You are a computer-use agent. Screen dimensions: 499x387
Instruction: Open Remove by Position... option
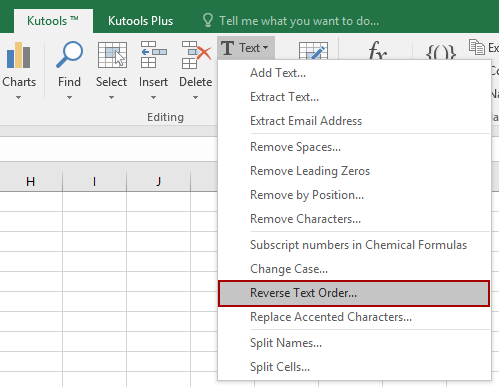tap(354, 195)
